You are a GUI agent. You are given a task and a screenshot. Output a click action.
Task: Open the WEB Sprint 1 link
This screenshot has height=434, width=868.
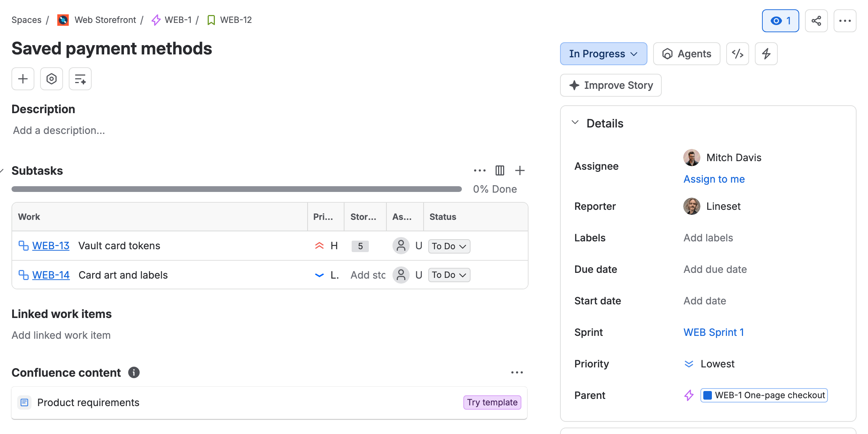coord(714,332)
